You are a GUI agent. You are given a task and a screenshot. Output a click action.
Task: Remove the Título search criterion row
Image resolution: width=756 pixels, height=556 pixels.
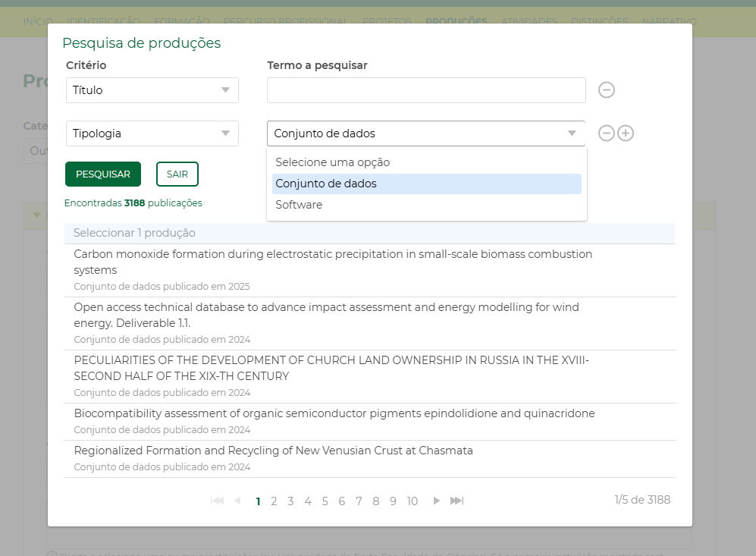pos(606,90)
